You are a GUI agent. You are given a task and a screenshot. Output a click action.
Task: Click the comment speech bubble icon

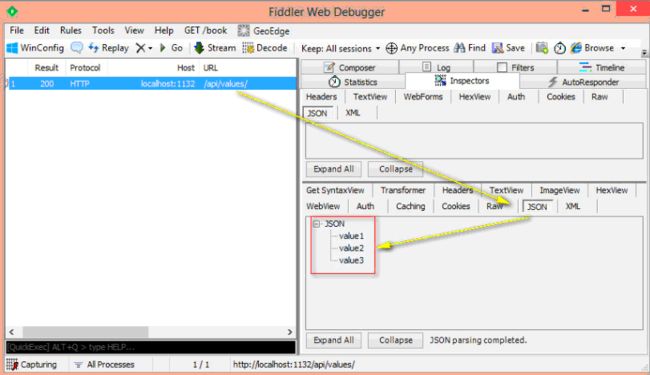coord(77,48)
